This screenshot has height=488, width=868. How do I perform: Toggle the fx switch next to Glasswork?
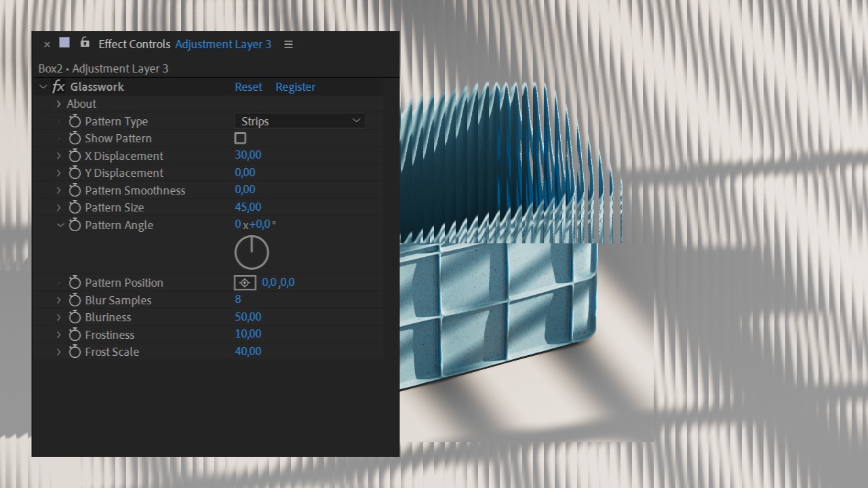[58, 87]
